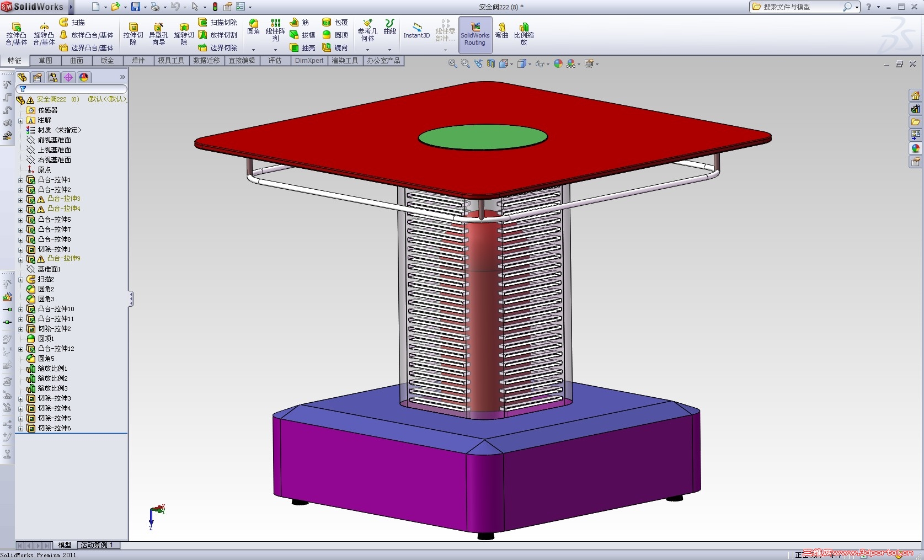Click the Mirror (镜向) tool
The image size is (924, 560).
pos(335,47)
